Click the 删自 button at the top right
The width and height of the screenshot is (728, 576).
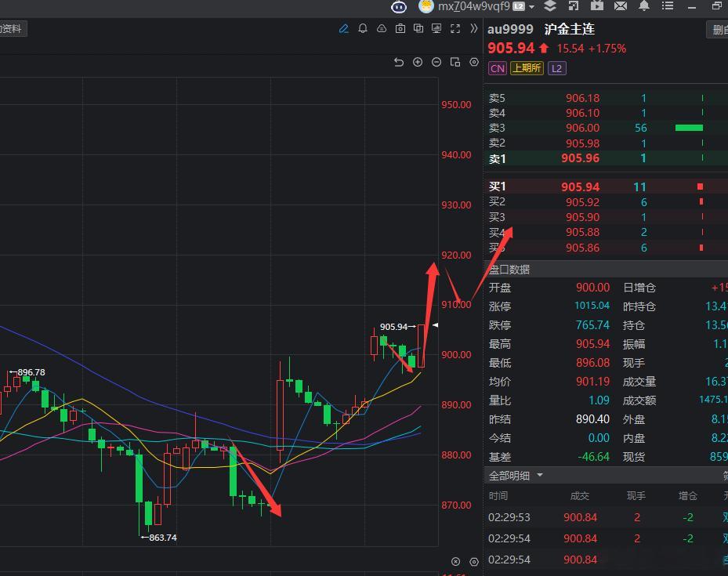click(x=718, y=30)
